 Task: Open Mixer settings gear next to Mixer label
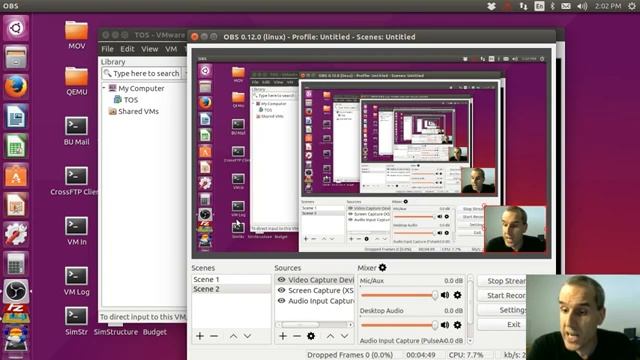(x=382, y=268)
